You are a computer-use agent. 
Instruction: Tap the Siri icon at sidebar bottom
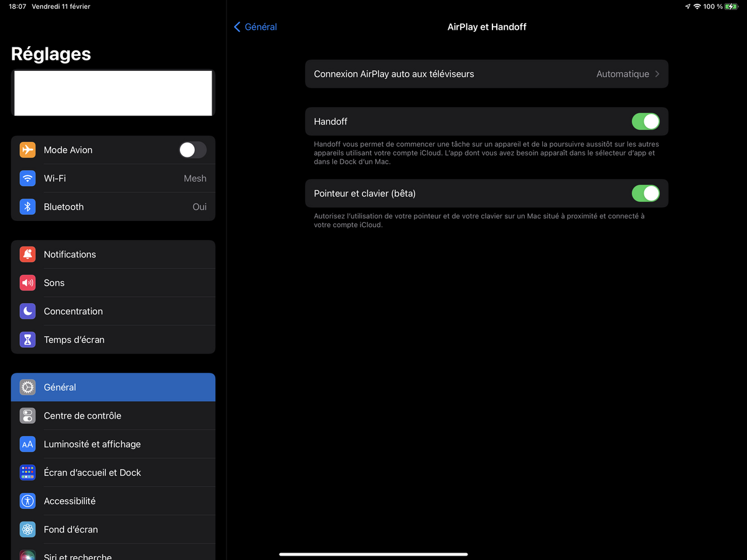pos(27,555)
